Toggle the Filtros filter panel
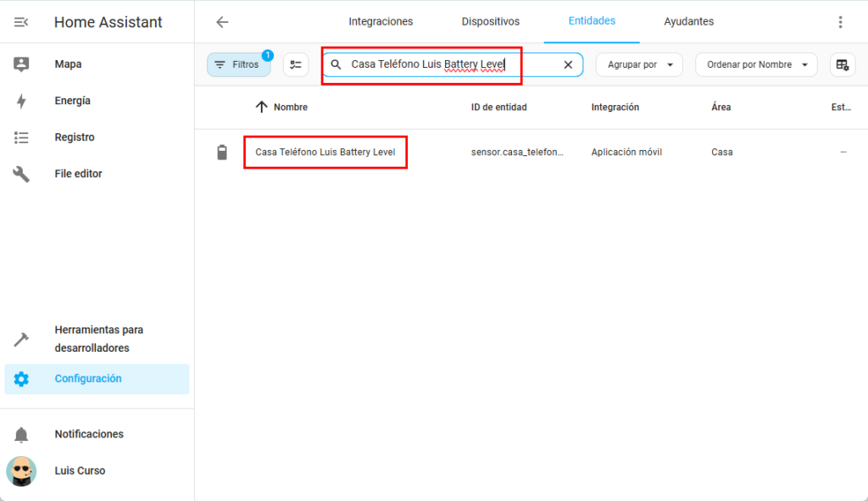 coord(238,64)
